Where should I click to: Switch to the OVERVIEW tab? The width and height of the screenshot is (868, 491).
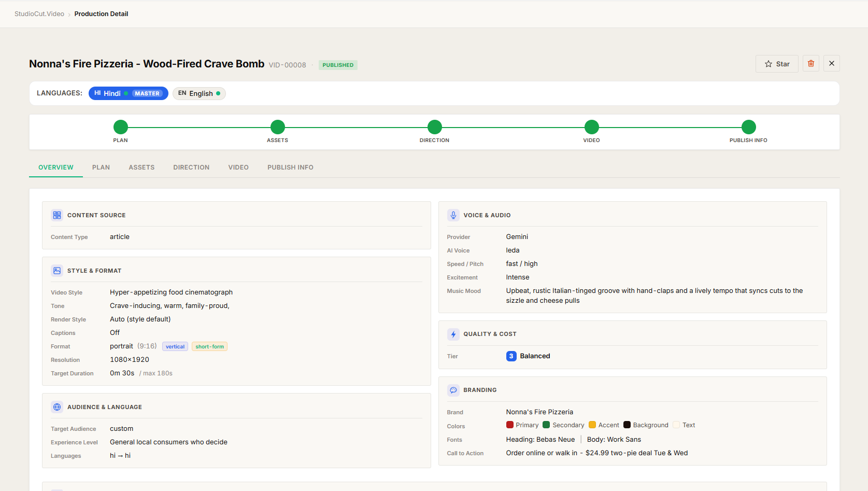(56, 167)
